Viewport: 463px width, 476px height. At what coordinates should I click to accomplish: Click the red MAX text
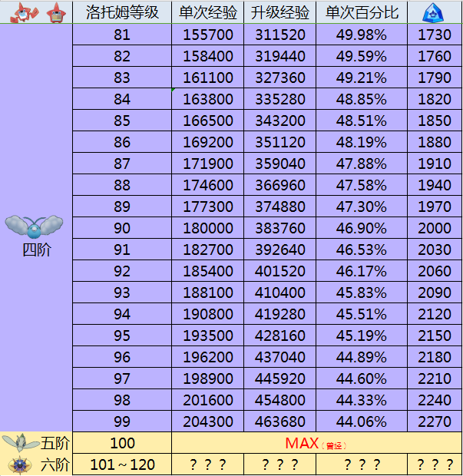(301, 443)
